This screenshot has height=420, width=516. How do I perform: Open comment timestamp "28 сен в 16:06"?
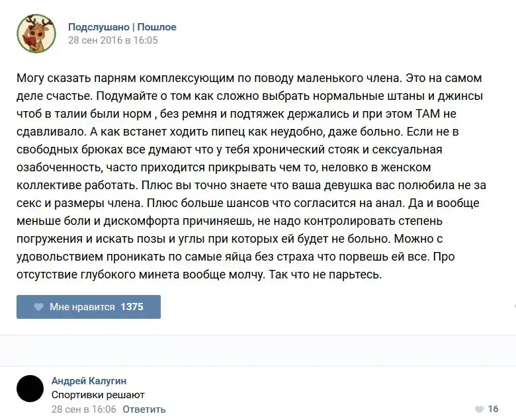[x=84, y=409]
